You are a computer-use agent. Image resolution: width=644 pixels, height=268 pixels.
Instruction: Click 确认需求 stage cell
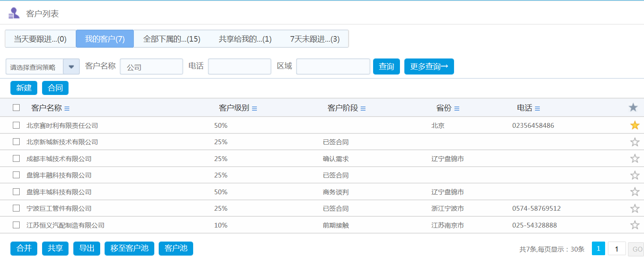coord(336,159)
